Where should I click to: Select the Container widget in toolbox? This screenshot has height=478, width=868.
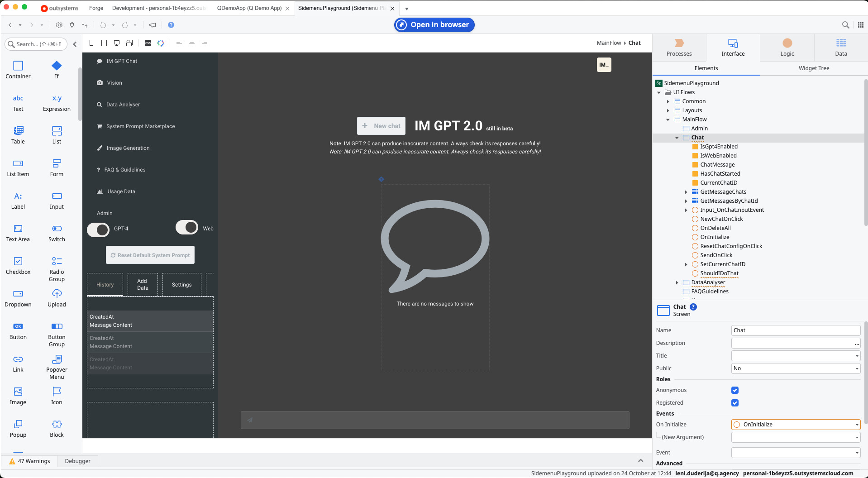[x=18, y=69]
